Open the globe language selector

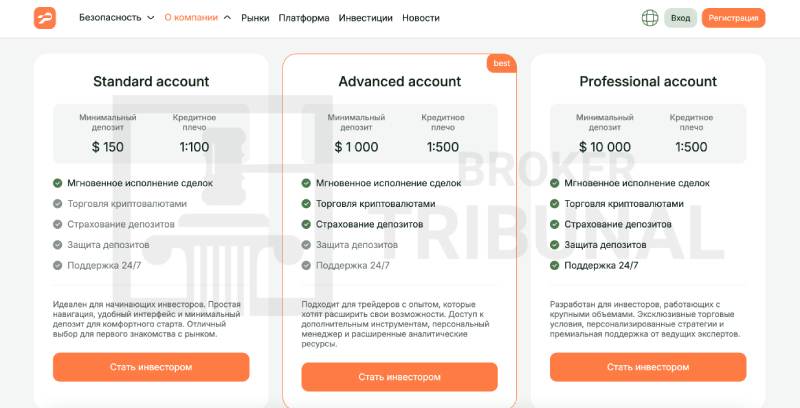(x=649, y=18)
